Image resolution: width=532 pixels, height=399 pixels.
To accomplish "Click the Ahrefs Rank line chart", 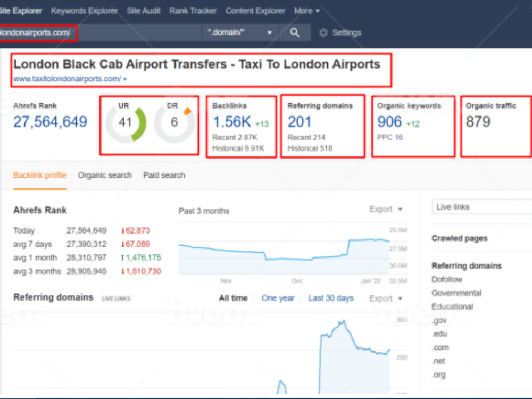I will click(284, 256).
